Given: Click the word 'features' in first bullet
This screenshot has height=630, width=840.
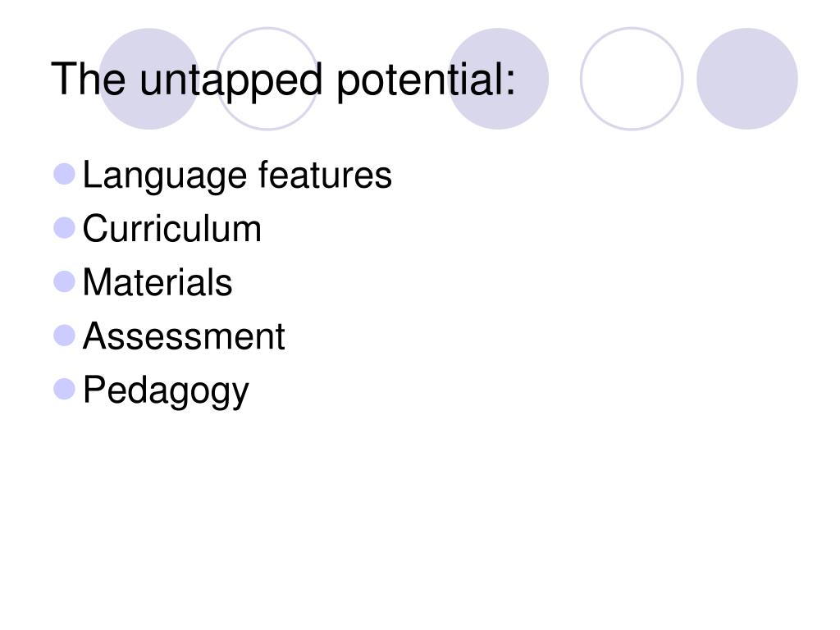Looking at the screenshot, I should (x=325, y=174).
